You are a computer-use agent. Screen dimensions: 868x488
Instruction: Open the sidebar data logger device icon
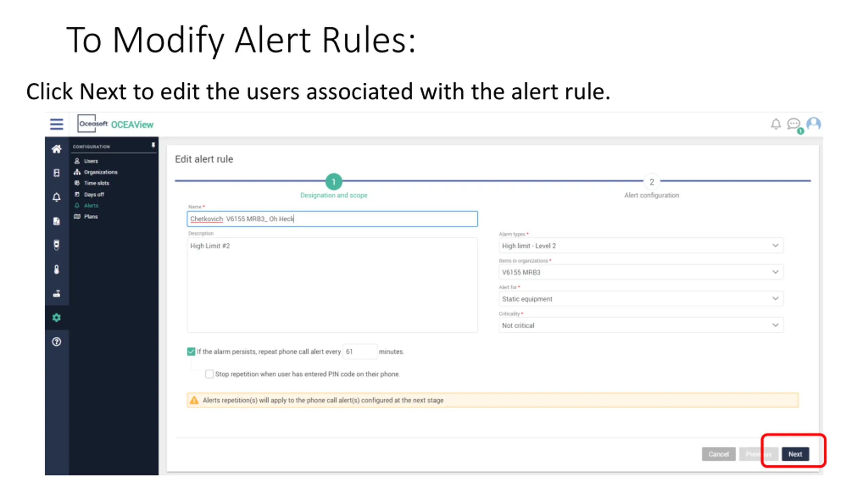[x=56, y=245]
